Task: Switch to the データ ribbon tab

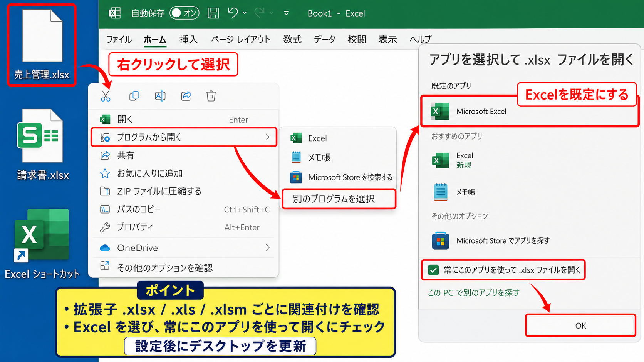Action: tap(324, 39)
